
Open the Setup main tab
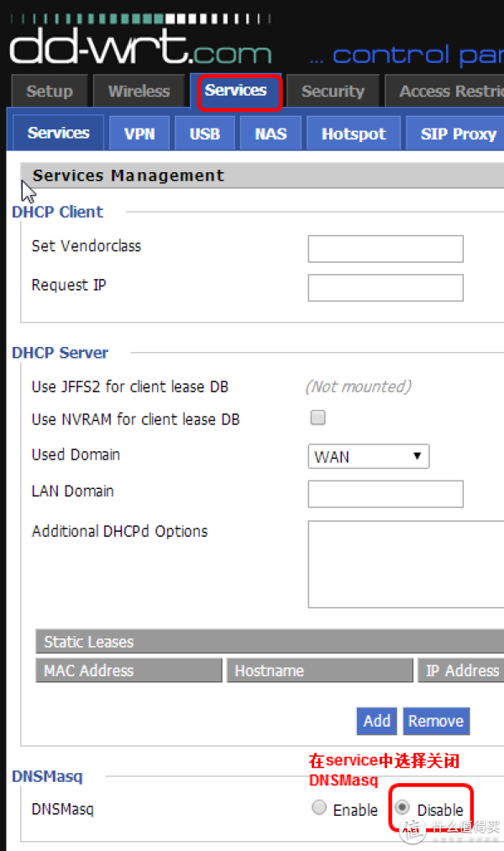click(x=50, y=91)
